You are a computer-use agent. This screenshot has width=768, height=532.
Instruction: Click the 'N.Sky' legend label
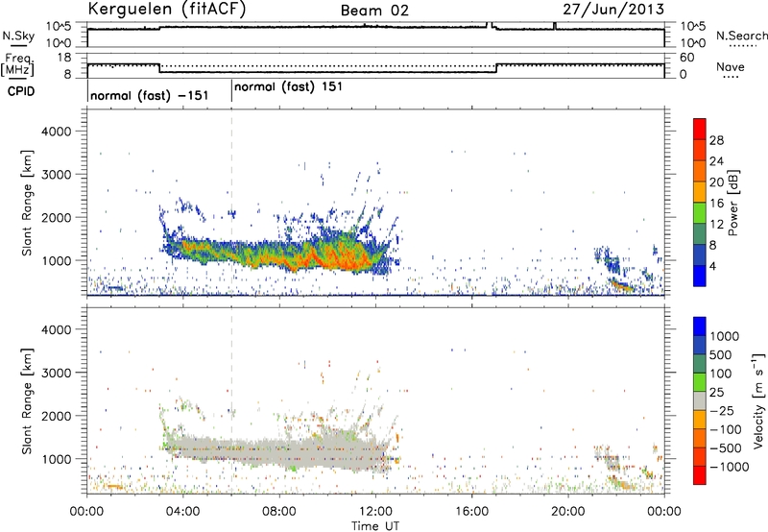pos(18,36)
